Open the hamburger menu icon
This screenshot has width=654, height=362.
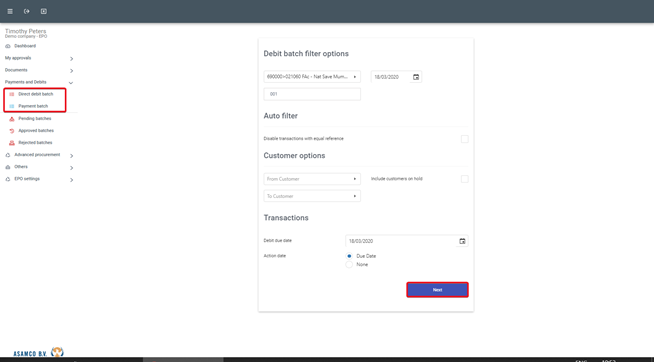tap(10, 11)
